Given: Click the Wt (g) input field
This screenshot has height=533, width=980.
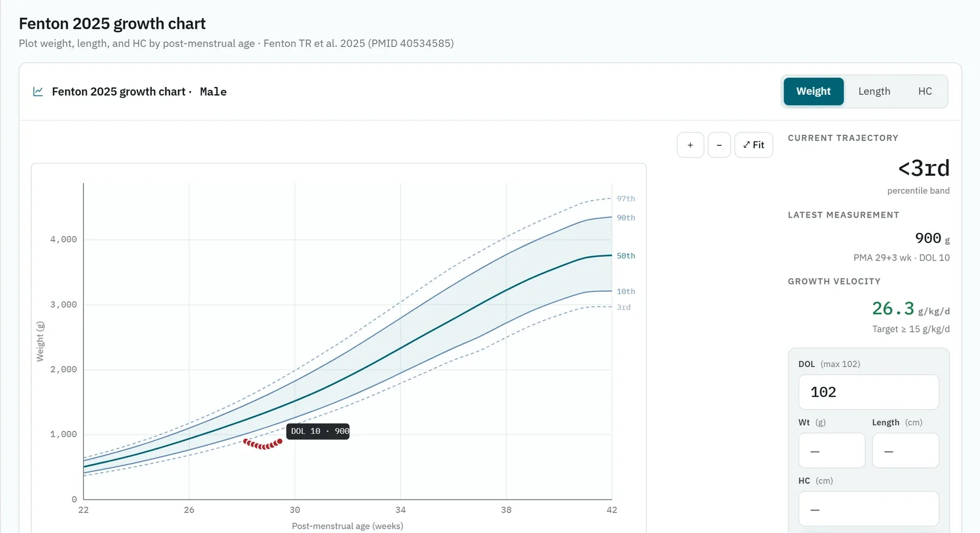Looking at the screenshot, I should coord(832,450).
